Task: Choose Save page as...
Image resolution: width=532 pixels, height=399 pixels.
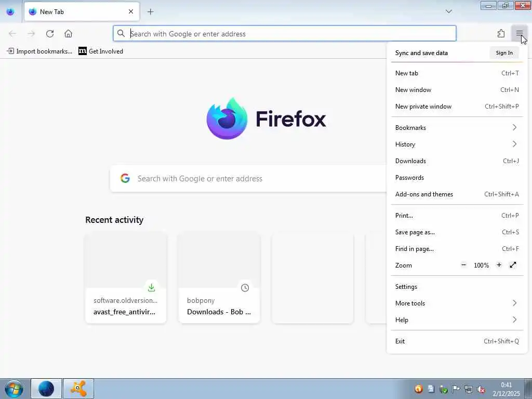Action: coord(457,232)
